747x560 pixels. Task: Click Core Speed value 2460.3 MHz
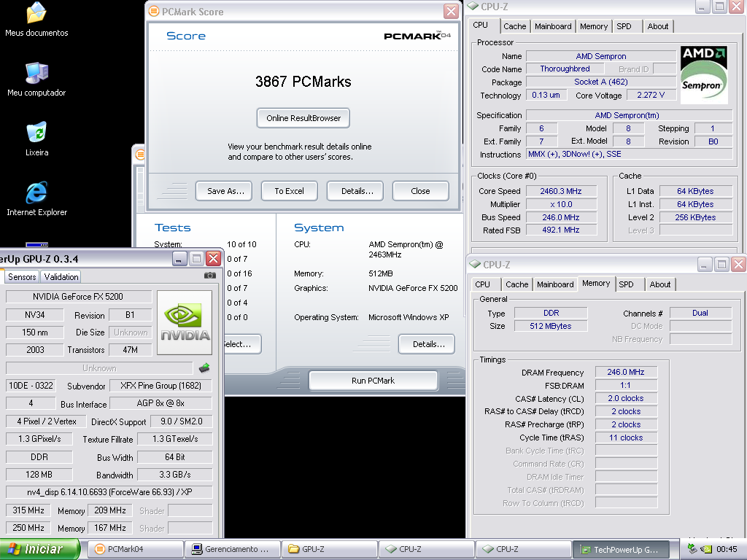[561, 191]
